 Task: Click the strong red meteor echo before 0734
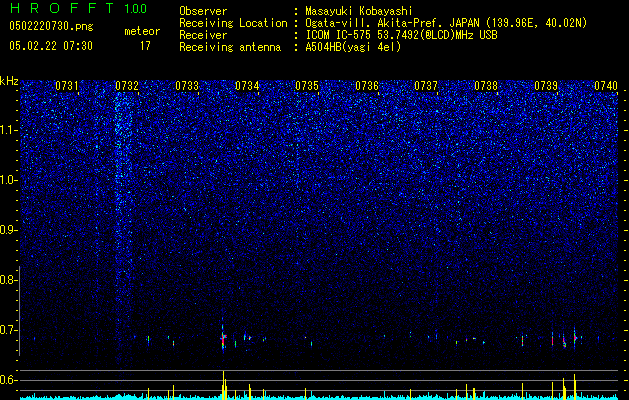[223, 338]
